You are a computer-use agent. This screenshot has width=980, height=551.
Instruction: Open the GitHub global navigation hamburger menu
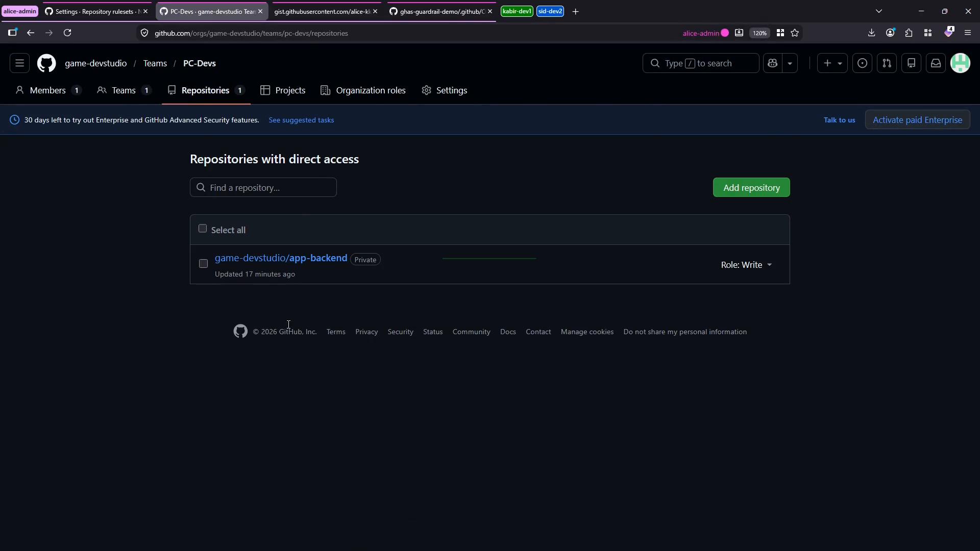coord(19,63)
